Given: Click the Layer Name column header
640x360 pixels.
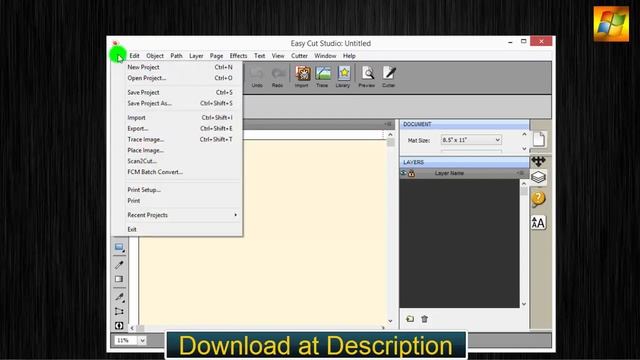Looking at the screenshot, I should (x=449, y=173).
